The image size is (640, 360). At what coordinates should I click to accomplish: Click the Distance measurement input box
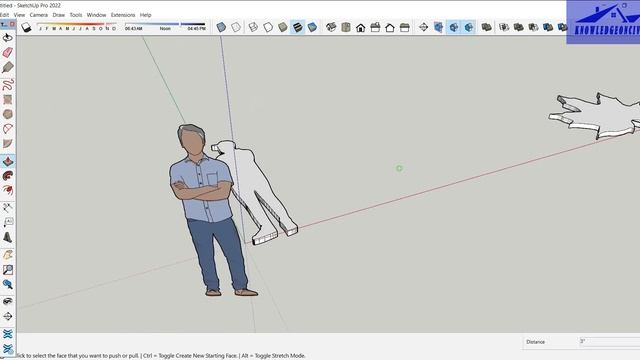coord(609,341)
